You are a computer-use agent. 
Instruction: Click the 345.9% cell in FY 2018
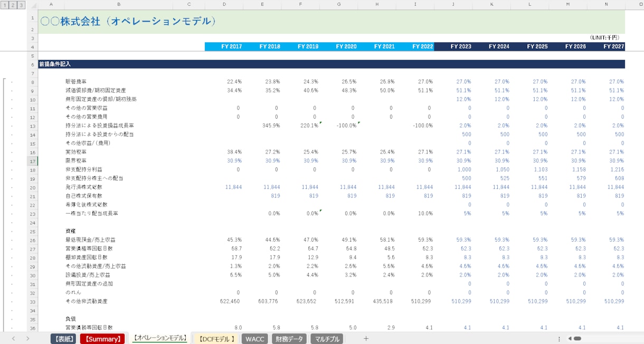271,126
